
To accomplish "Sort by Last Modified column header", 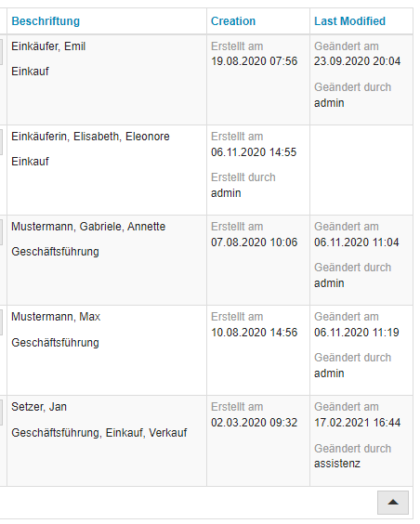I will [349, 21].
